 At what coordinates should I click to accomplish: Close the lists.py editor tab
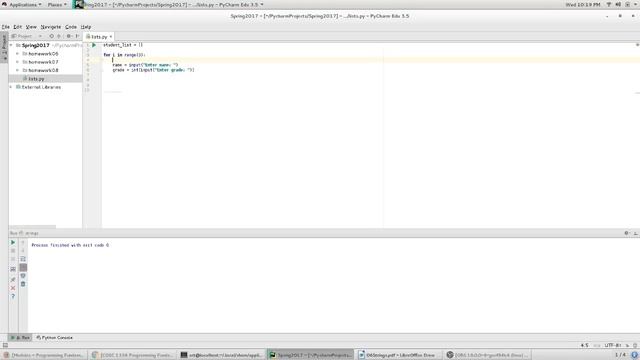pyautogui.click(x=111, y=37)
